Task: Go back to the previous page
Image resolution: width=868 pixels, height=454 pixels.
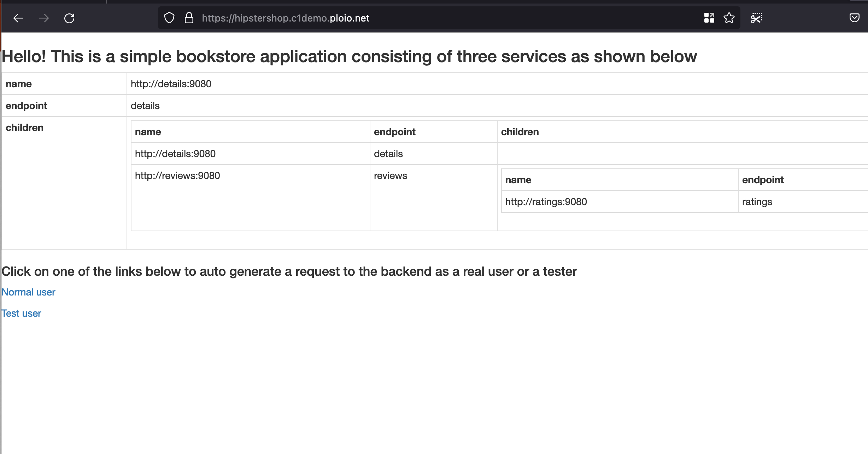Action: [18, 18]
